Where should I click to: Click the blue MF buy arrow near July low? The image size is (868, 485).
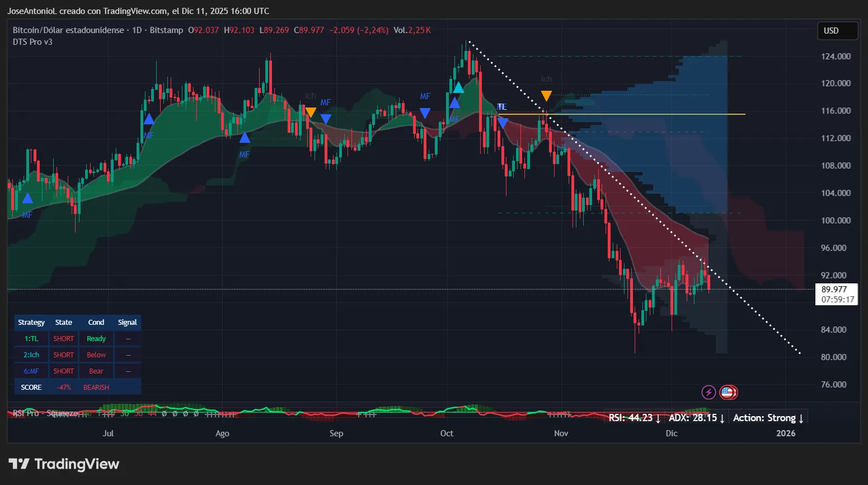(26, 199)
